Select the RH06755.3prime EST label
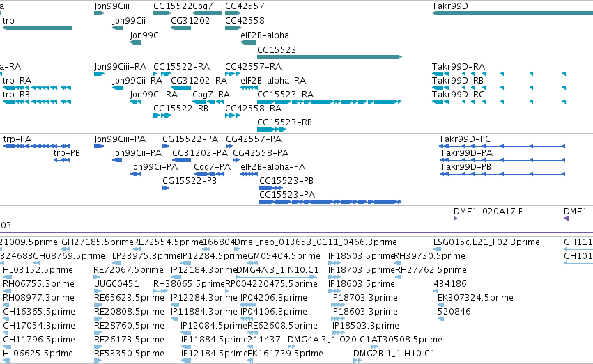593x364 pixels. click(38, 285)
